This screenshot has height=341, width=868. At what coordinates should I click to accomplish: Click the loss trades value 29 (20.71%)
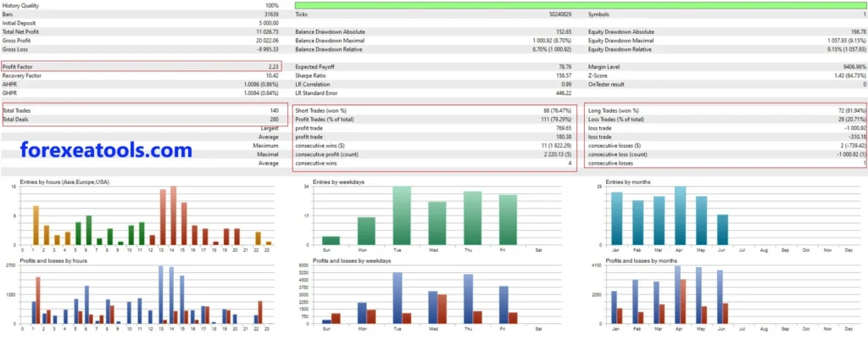(851, 120)
